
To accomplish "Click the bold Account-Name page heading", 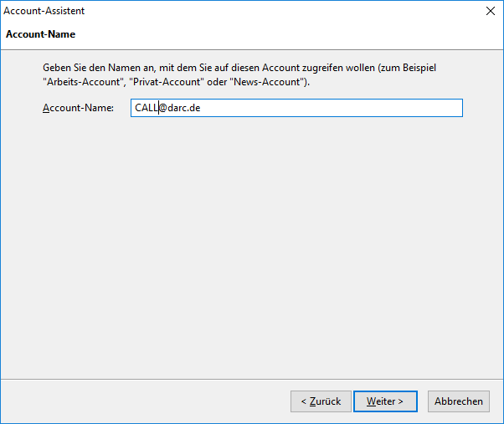I will click(40, 34).
